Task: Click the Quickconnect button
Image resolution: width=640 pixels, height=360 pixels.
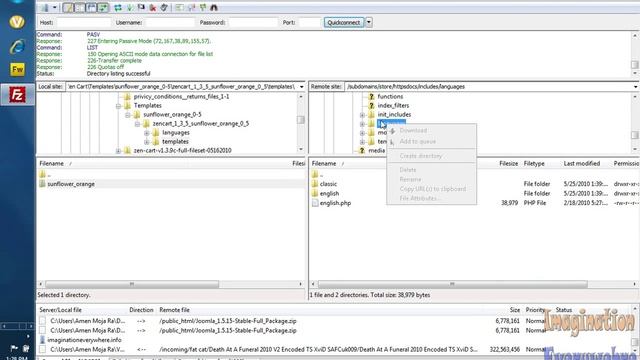Action: pos(344,22)
